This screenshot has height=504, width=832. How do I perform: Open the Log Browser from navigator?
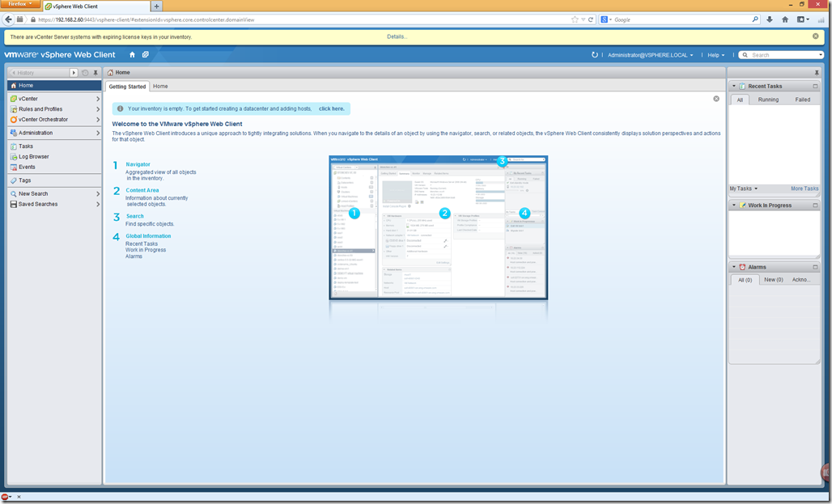tap(33, 157)
